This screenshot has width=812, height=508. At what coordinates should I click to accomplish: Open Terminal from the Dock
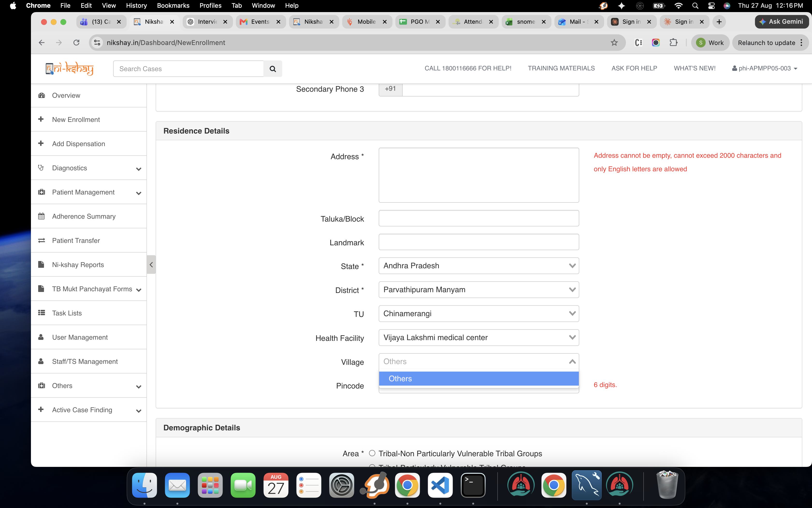point(473,485)
